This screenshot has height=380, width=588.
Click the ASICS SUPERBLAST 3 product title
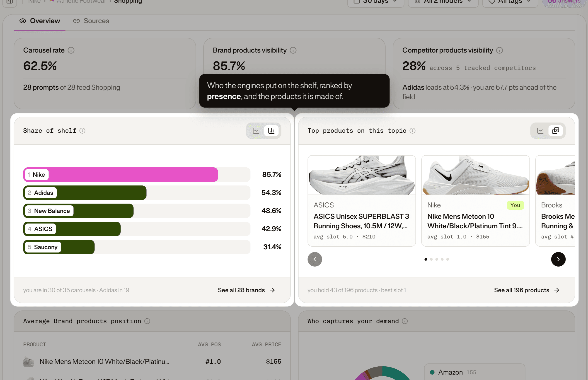[361, 221]
